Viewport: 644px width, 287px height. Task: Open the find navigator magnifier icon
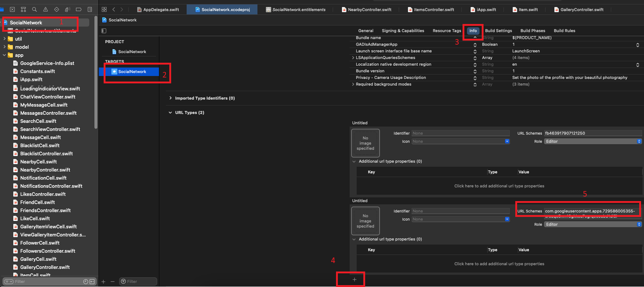point(34,9)
